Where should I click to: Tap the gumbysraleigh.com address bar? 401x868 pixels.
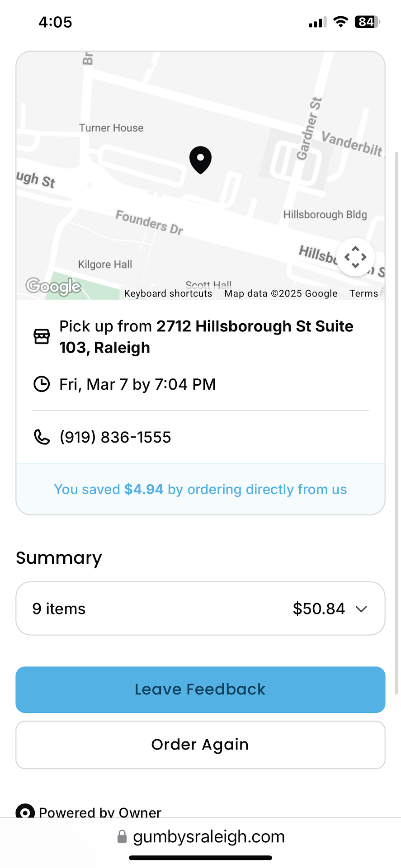point(209,837)
